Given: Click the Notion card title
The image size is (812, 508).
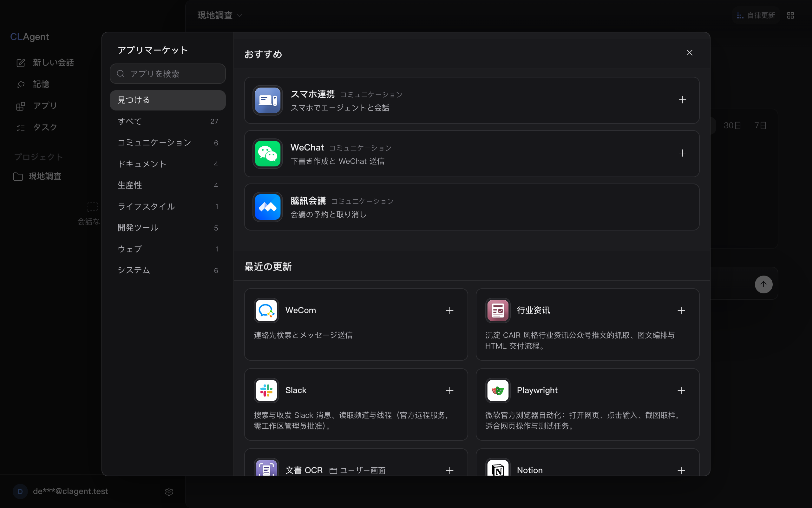Looking at the screenshot, I should 529,470.
